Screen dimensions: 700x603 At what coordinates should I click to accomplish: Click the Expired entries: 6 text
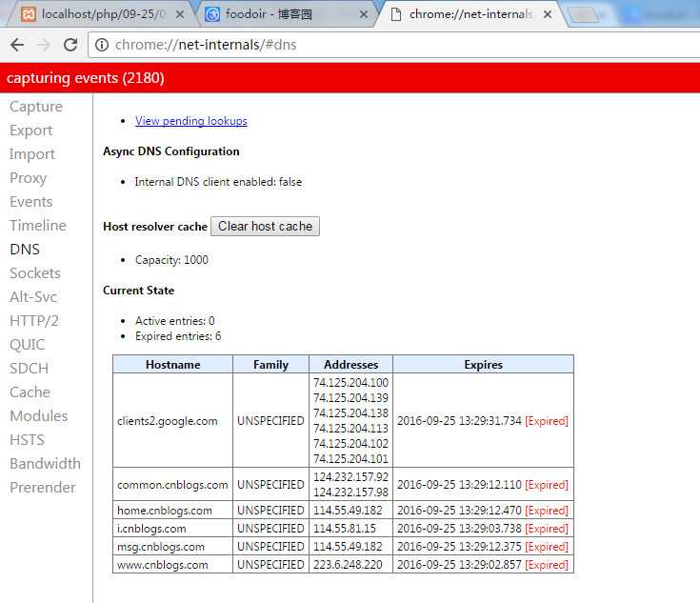[x=178, y=336]
